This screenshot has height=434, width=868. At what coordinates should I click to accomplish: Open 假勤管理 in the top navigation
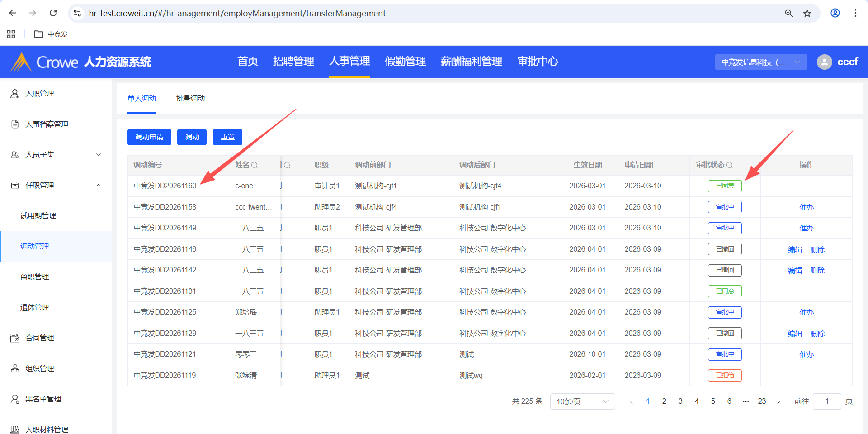coord(405,61)
